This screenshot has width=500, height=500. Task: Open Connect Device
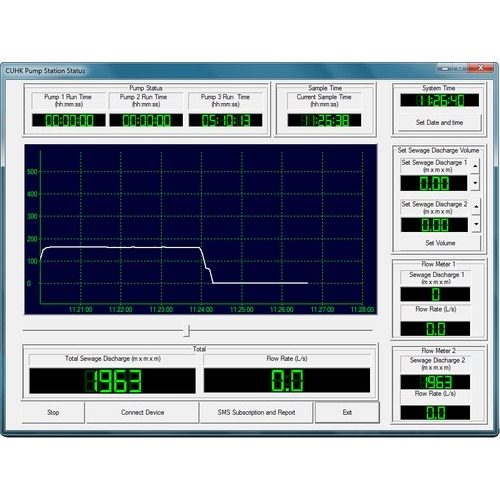tap(142, 413)
